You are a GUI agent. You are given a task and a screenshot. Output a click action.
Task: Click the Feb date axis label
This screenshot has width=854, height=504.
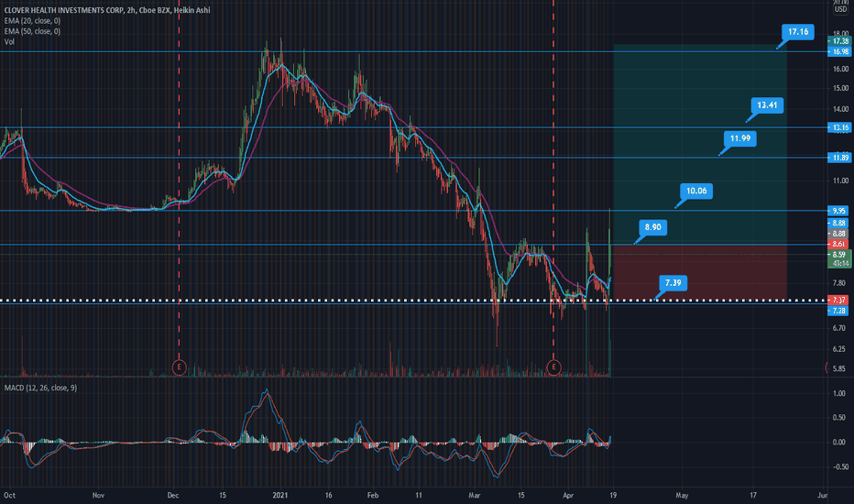coord(373,495)
